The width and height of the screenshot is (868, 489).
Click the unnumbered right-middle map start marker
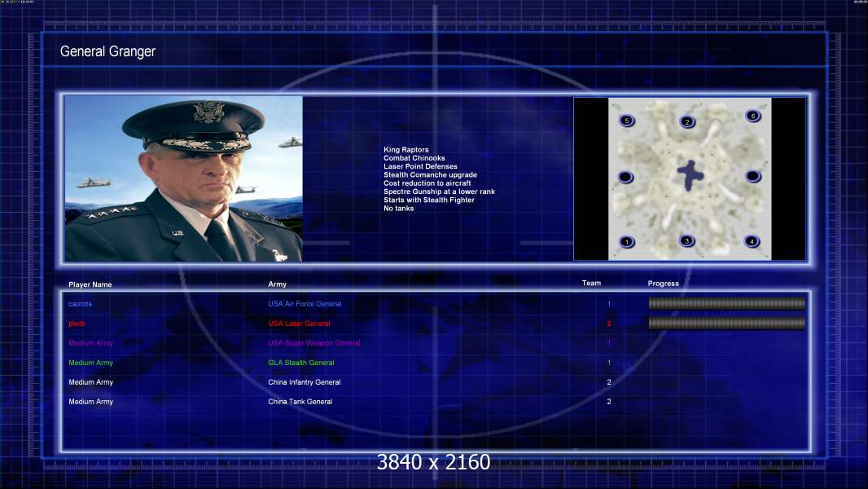click(753, 177)
